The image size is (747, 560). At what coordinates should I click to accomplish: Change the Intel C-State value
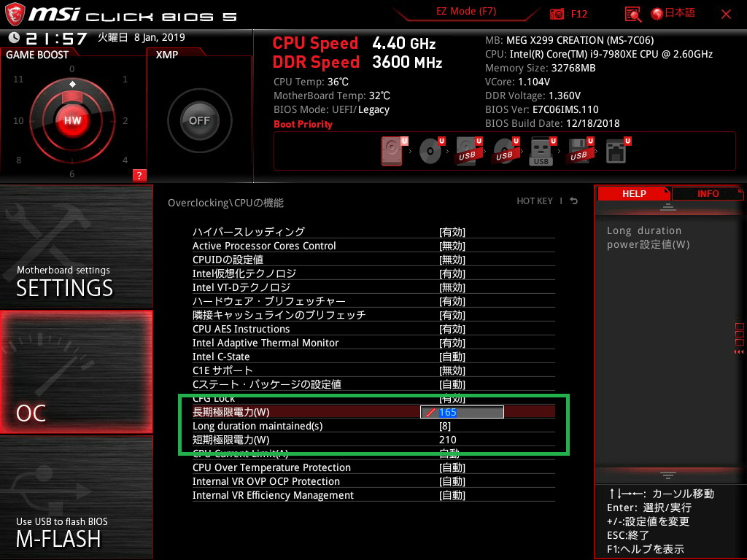tap(452, 356)
